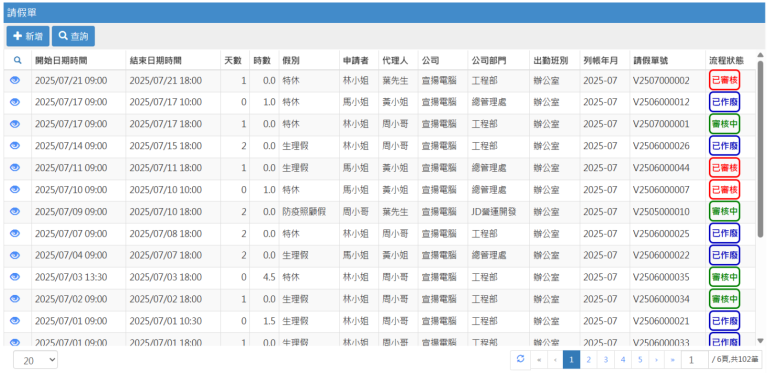Click the magnifier icon in table header
This screenshot has width=768, height=377.
pos(17,61)
